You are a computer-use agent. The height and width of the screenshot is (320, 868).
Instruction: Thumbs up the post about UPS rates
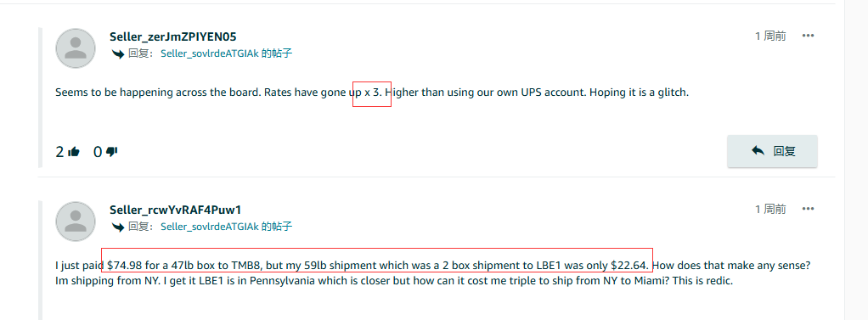click(74, 151)
